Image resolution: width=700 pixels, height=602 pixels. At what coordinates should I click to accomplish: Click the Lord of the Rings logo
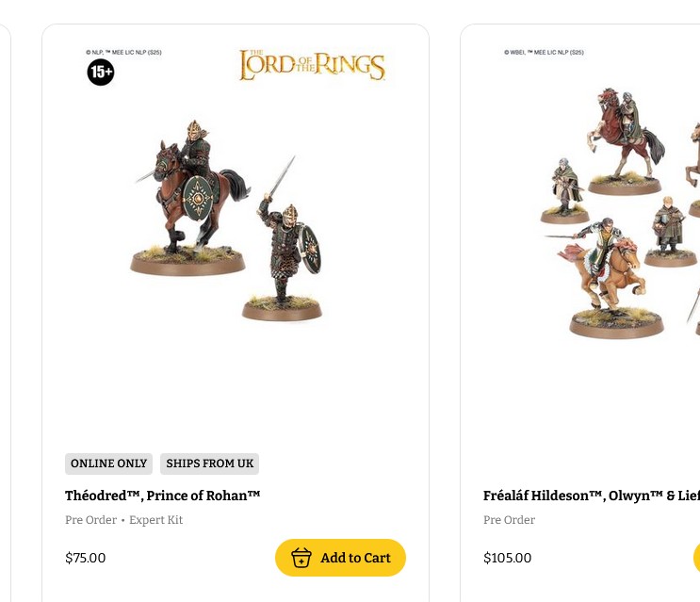[312, 65]
